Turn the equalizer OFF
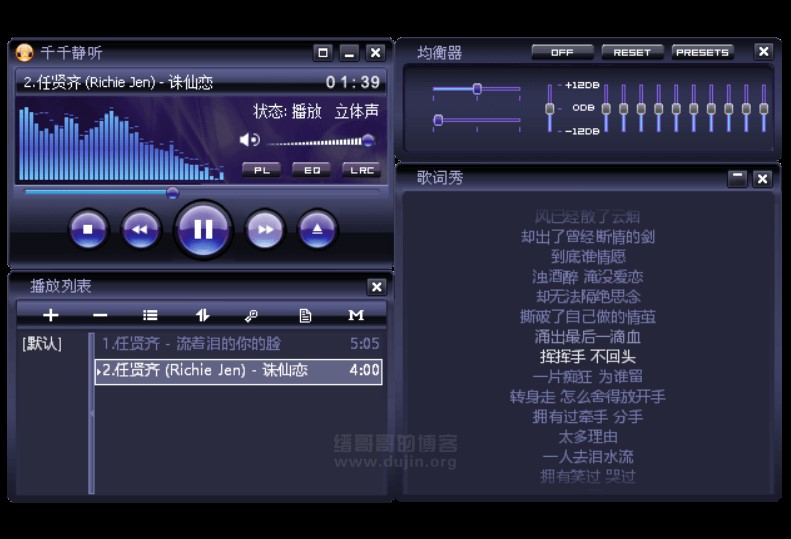The width and height of the screenshot is (791, 539). (x=562, y=52)
